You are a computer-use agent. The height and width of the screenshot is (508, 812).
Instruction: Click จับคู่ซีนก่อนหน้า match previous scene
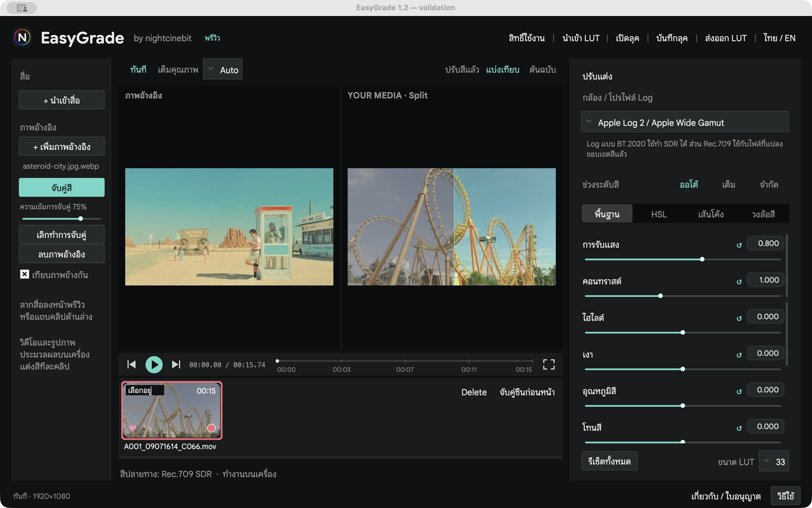tap(527, 392)
